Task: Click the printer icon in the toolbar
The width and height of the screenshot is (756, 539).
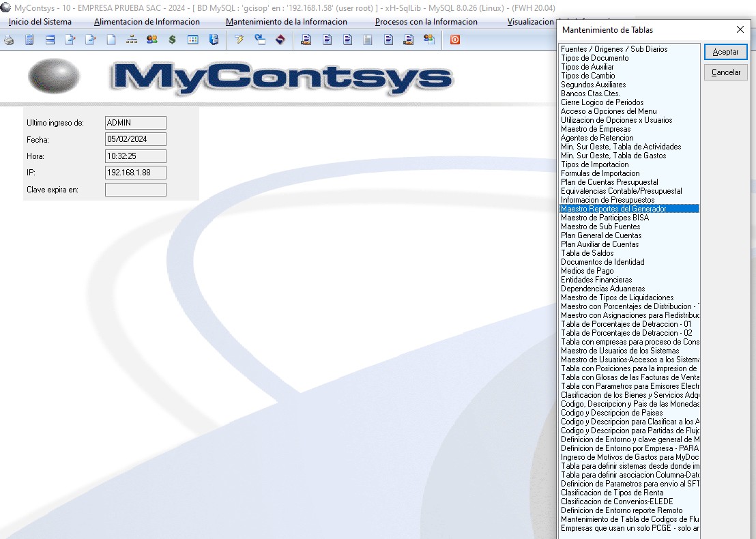Action: [9, 40]
